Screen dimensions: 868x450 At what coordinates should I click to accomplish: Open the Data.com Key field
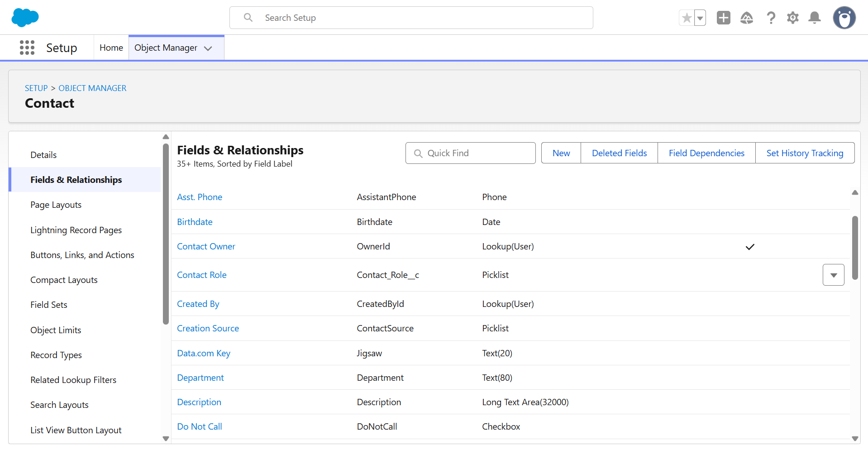(204, 353)
